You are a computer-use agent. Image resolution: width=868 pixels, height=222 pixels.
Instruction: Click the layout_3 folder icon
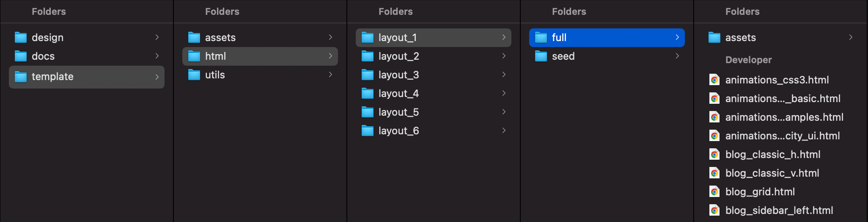tap(367, 75)
